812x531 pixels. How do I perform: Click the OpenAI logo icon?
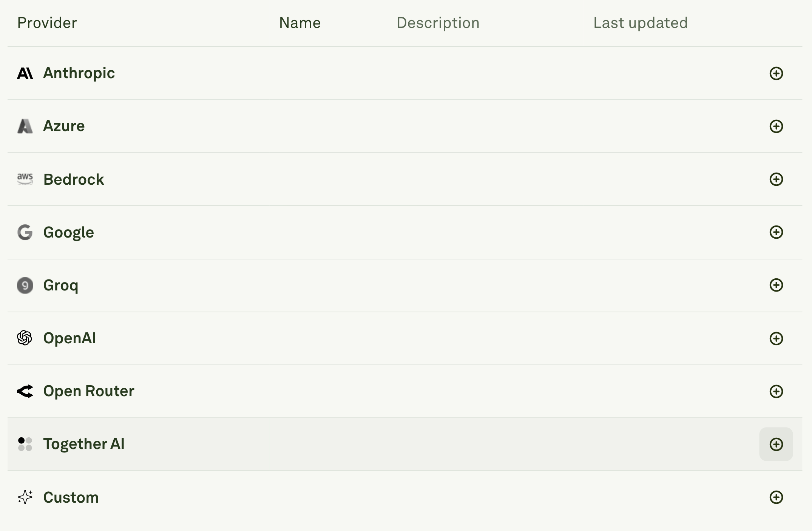point(25,338)
